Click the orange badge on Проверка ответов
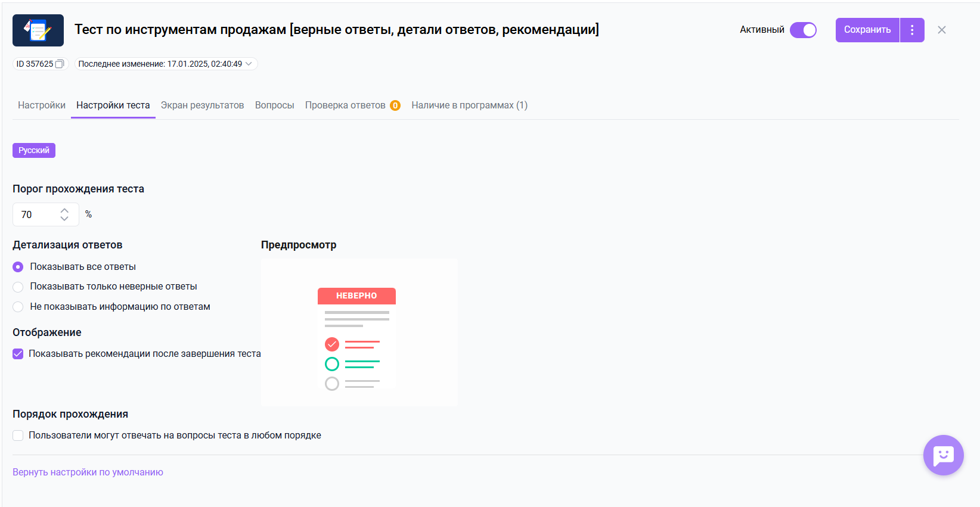 (x=395, y=105)
